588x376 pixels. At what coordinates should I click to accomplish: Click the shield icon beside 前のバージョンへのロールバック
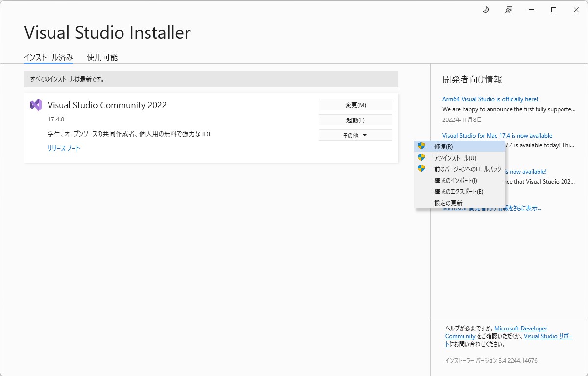coord(422,168)
